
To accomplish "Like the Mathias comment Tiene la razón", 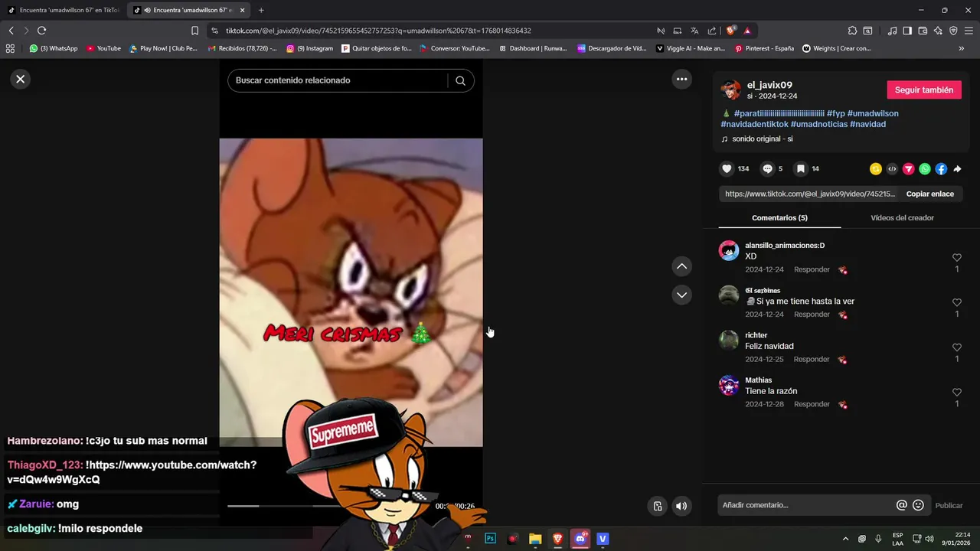I will point(956,393).
